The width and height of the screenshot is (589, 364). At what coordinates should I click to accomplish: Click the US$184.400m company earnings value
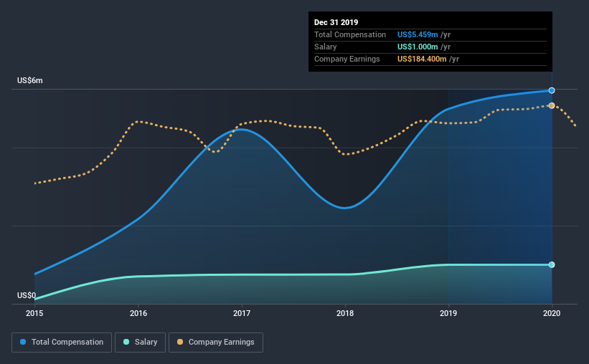tap(422, 59)
